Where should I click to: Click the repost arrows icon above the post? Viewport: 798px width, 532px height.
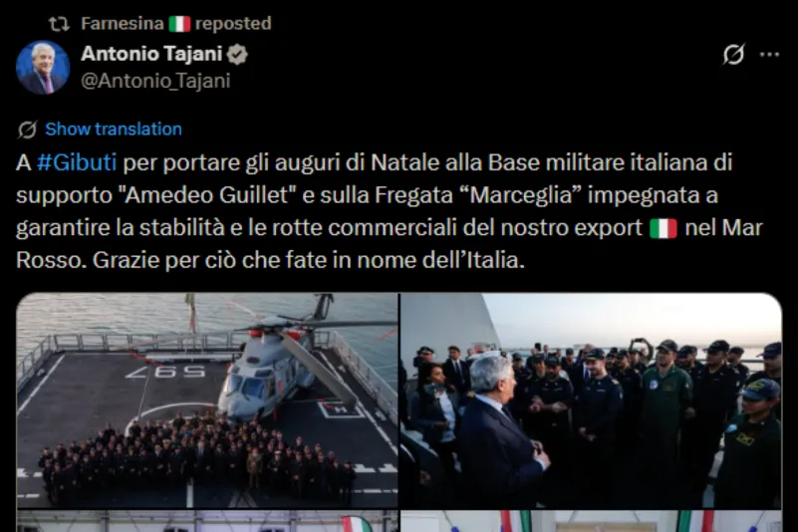tap(59, 24)
